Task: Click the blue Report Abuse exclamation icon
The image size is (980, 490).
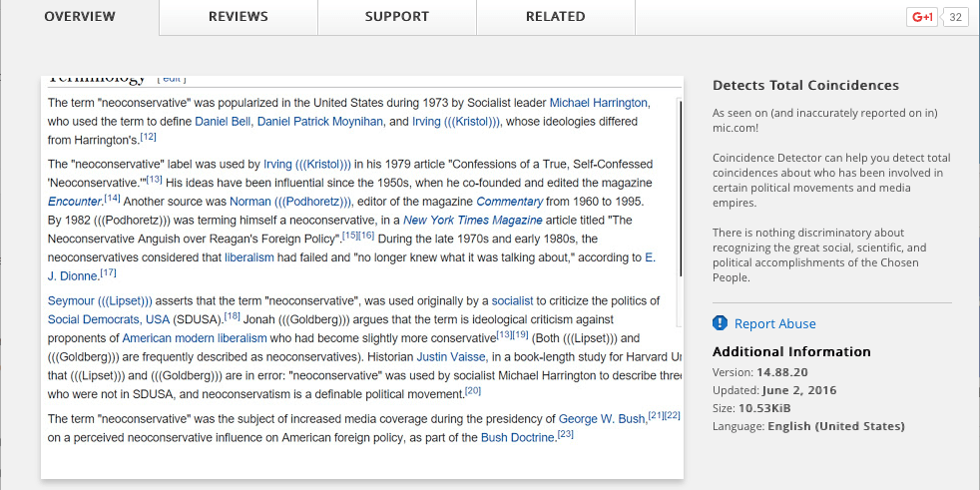Action: (721, 323)
